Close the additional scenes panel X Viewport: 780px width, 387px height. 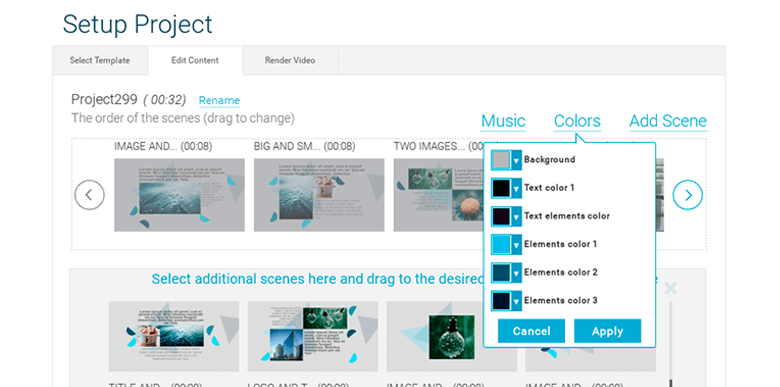(671, 288)
